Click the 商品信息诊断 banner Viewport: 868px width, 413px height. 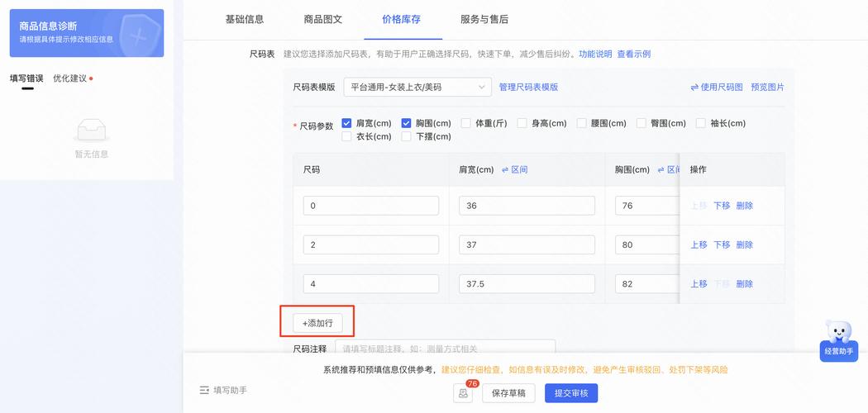87,33
